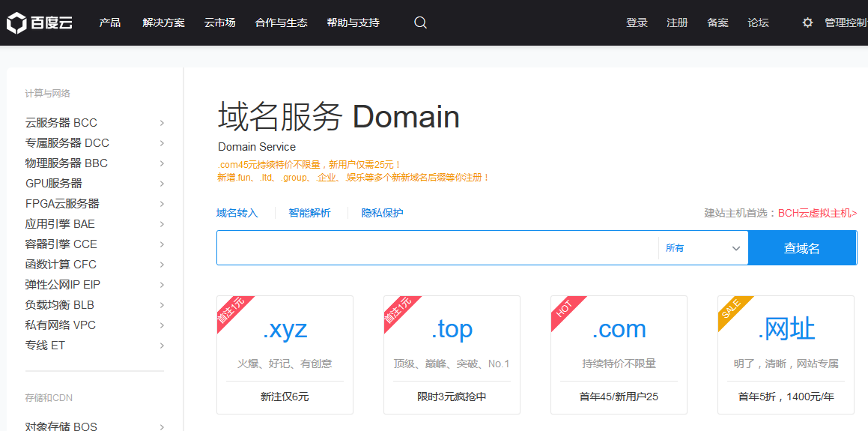
Task: Select GPU服务器 in sidebar
Action: [54, 184]
